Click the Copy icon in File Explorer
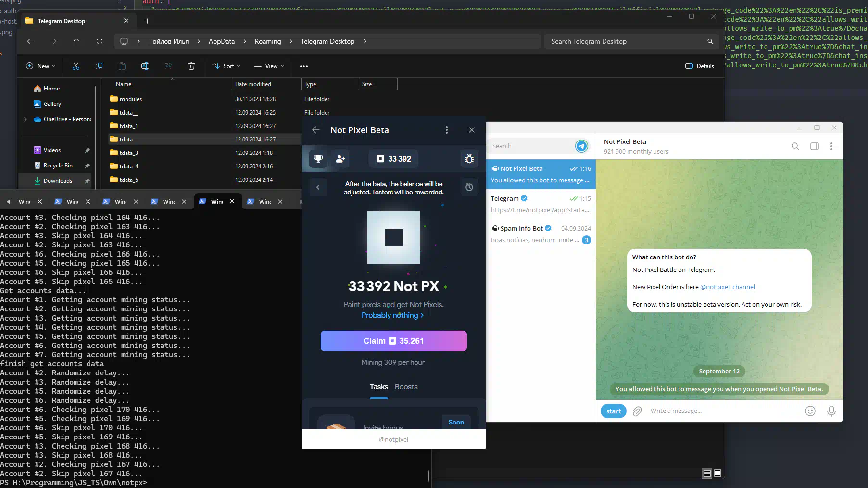 (99, 66)
